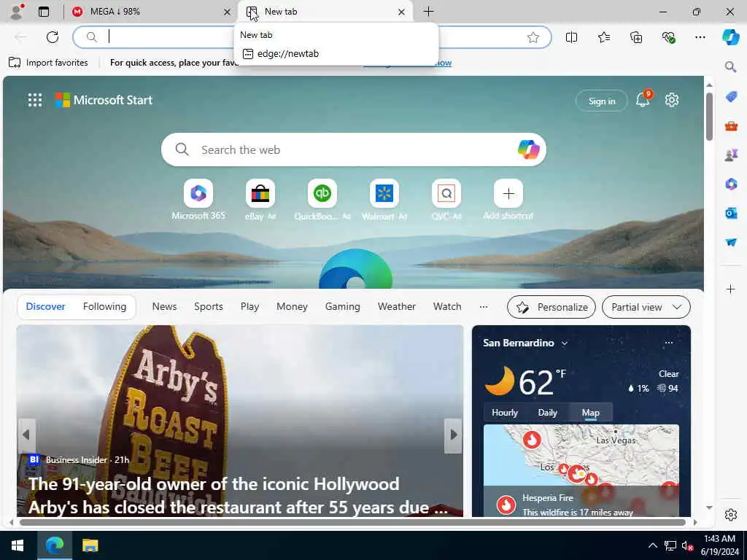
Task: Open the Arby's closing news headline
Action: (x=239, y=495)
